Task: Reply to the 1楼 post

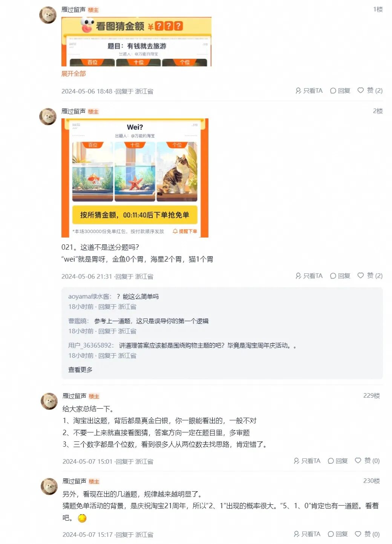Action: pyautogui.click(x=340, y=90)
